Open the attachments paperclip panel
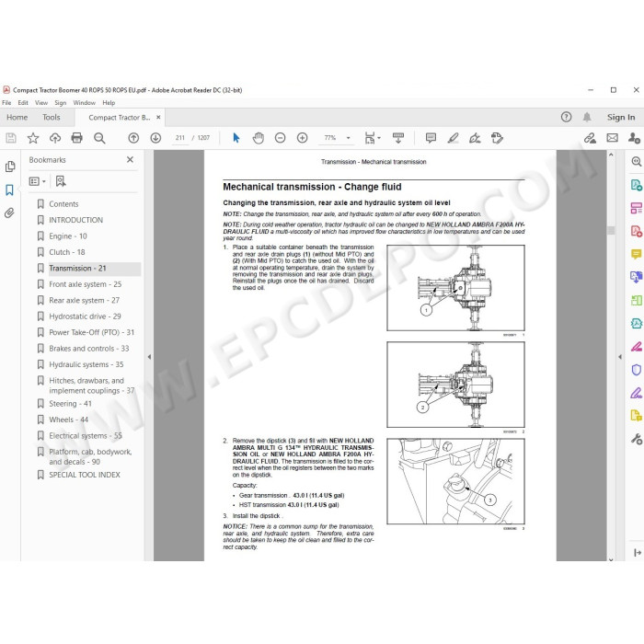This screenshot has height=644, width=644. (x=9, y=213)
